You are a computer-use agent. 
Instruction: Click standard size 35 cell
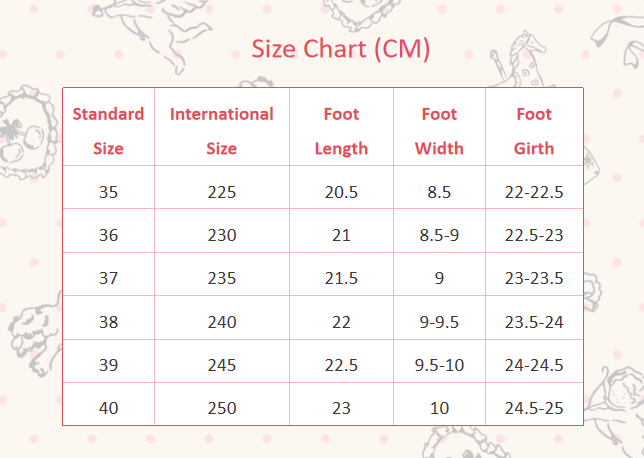pos(108,192)
